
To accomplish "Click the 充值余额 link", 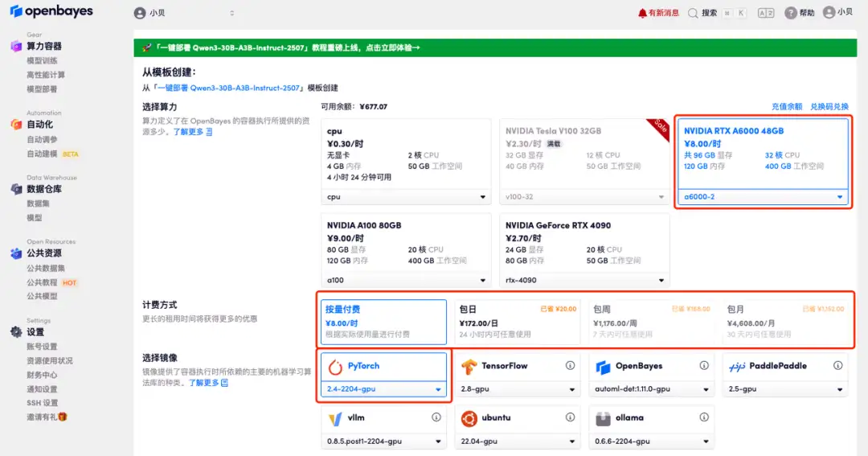I will pyautogui.click(x=787, y=106).
